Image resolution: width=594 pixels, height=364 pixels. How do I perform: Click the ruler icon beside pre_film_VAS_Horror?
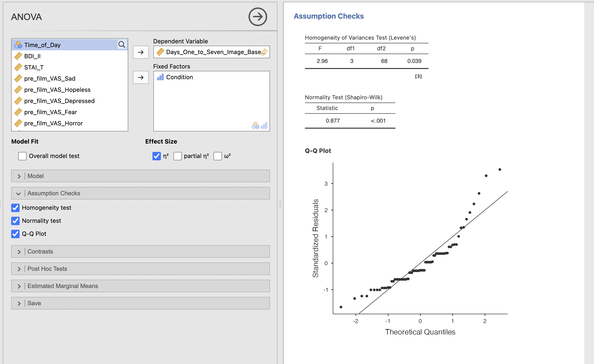pos(18,123)
